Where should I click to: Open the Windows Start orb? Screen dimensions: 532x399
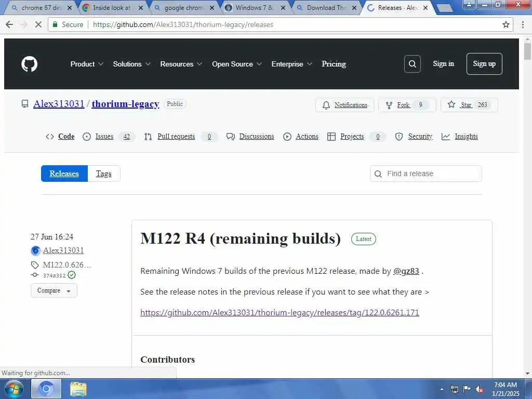tap(14, 389)
